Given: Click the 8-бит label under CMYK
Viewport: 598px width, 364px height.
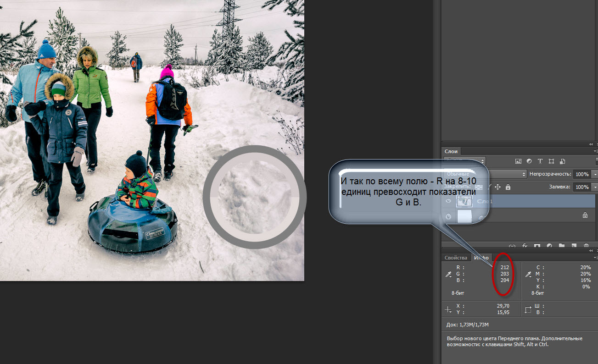Looking at the screenshot, I should (538, 292).
